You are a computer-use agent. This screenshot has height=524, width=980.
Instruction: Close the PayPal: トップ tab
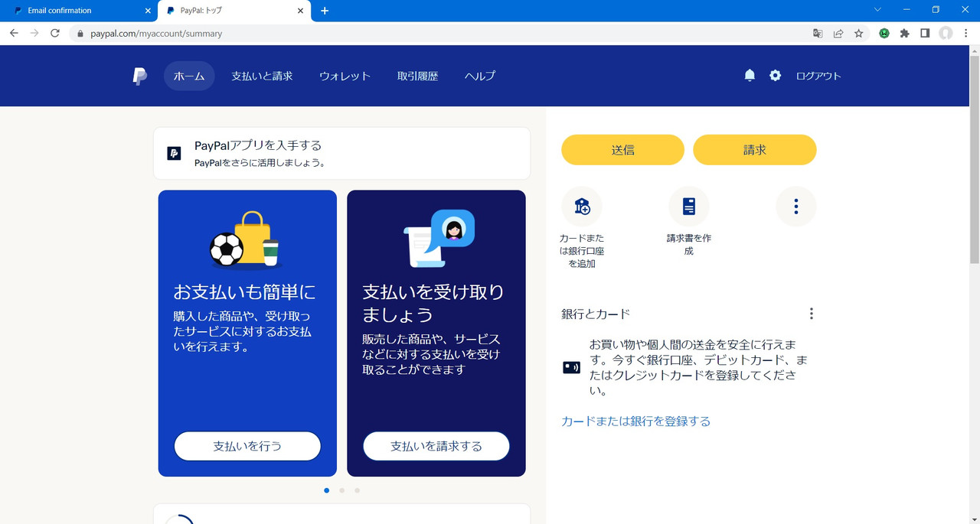click(x=301, y=11)
